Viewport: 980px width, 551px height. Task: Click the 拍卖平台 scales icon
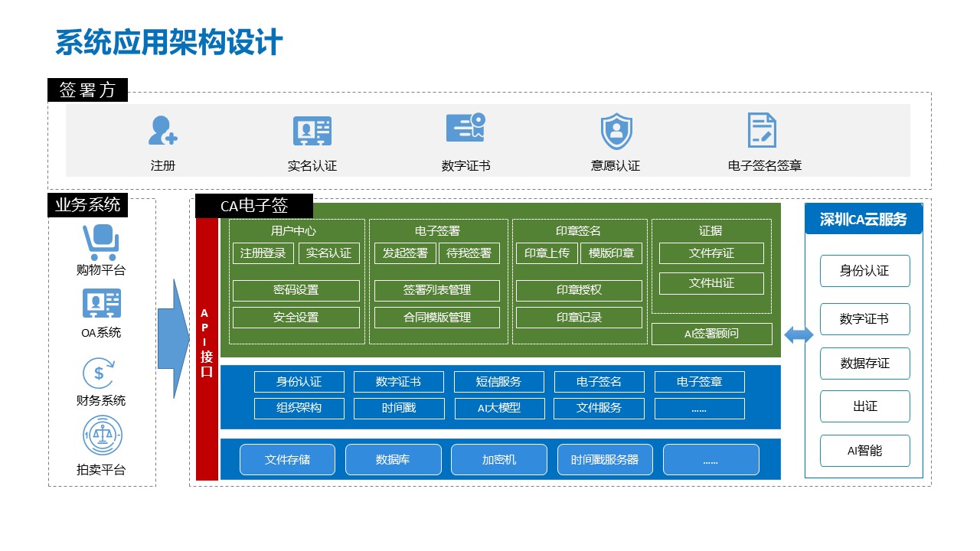[x=102, y=435]
